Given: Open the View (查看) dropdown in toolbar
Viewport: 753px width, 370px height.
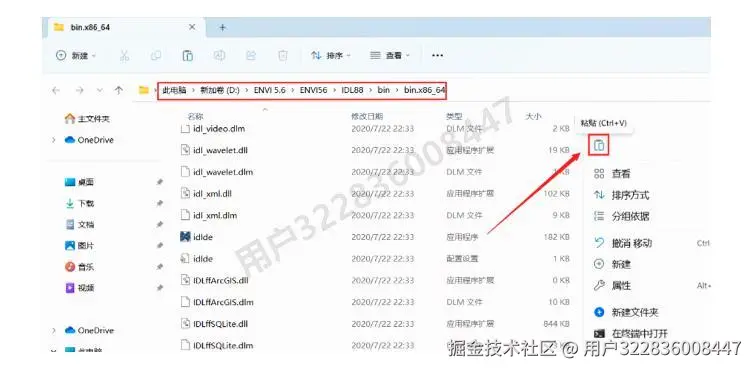Looking at the screenshot, I should coord(390,56).
